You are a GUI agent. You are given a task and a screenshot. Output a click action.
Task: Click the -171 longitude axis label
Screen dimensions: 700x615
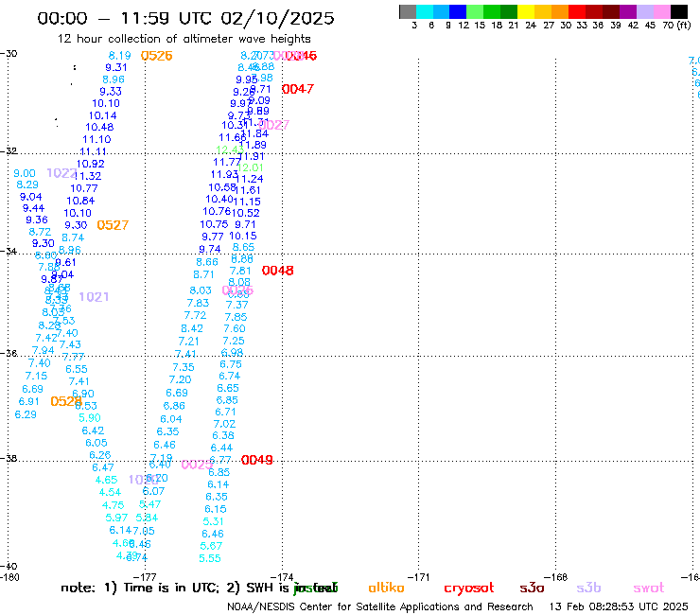coord(419,577)
